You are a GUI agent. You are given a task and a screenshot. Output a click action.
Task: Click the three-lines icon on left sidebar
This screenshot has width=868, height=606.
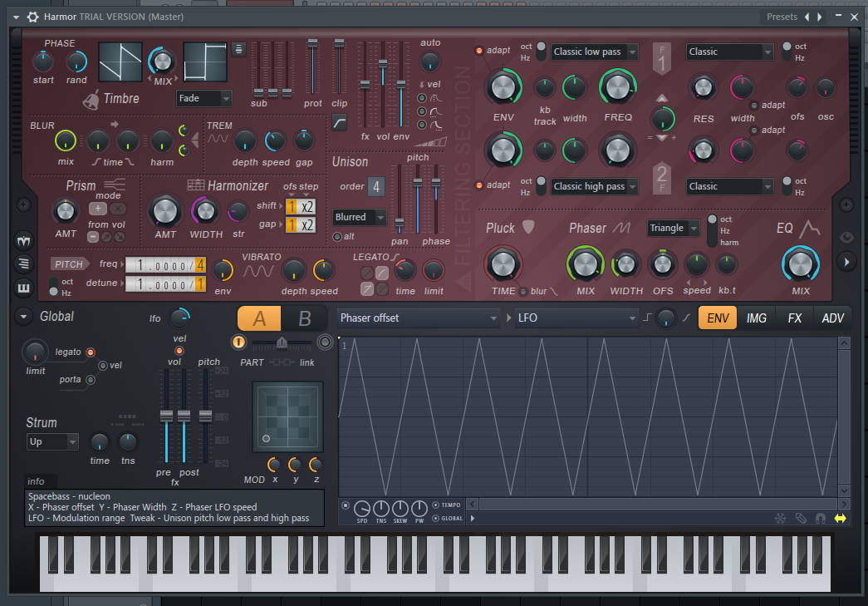tap(23, 264)
